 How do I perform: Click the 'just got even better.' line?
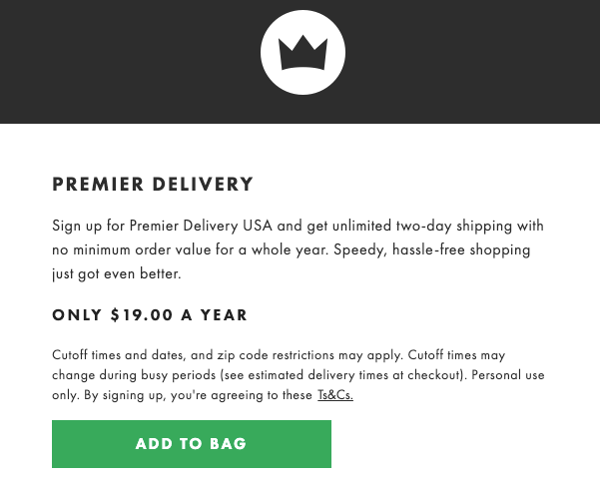[116, 274]
